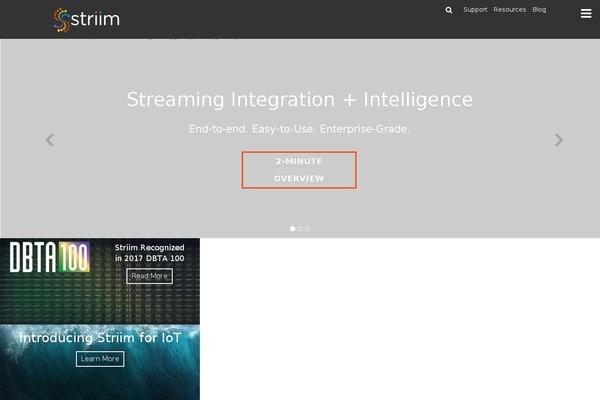Click 'Streaming Integration + Intelligence' headline
The image size is (600, 400).
(300, 100)
